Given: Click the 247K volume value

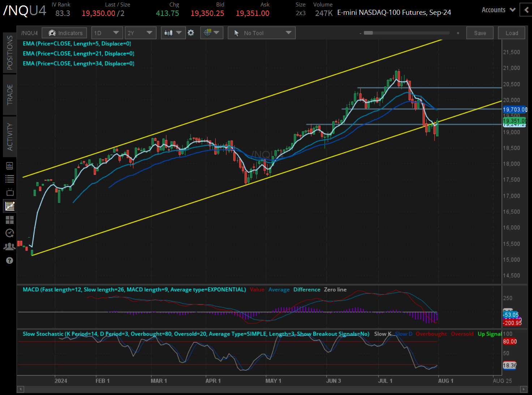Looking at the screenshot, I should click(324, 13).
